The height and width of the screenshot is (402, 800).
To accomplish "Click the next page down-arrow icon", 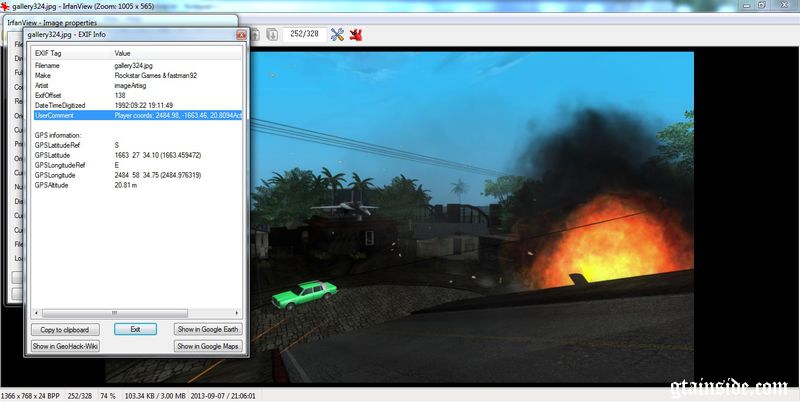I will (x=272, y=35).
